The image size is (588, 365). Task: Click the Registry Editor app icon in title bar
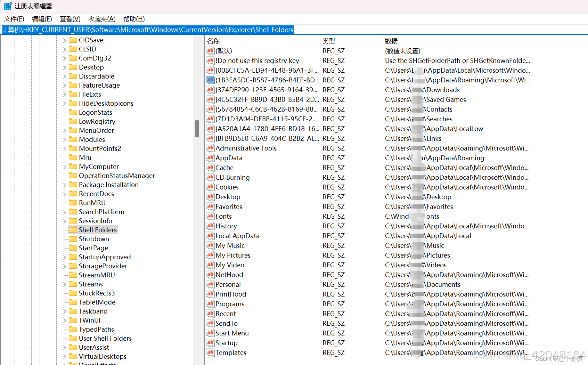[x=8, y=6]
